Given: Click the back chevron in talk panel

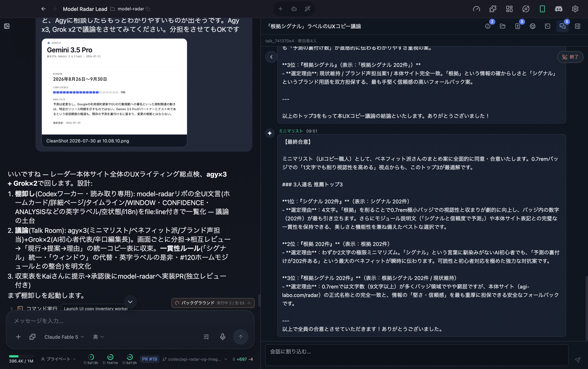Looking at the screenshot, I should click(271, 57).
